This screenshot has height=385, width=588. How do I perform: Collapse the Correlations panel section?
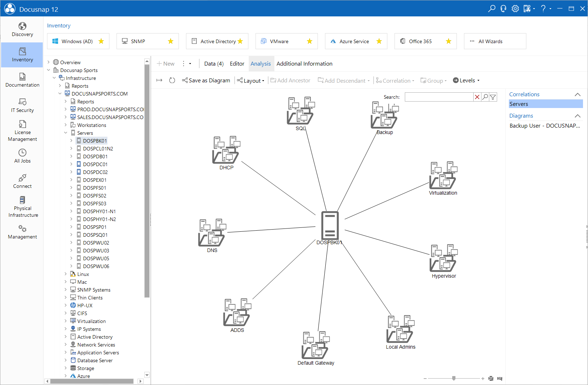click(x=578, y=94)
